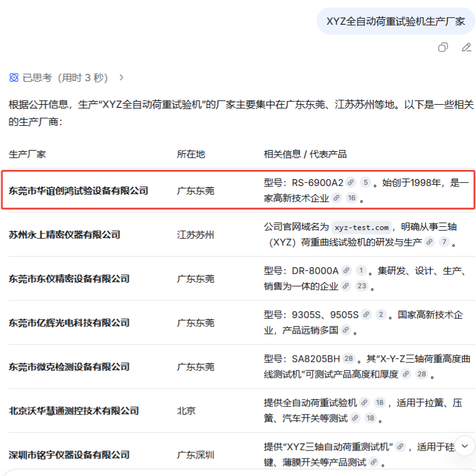Viewport: 476px width, 476px height.
Task: Click the intro paragraph starting 根据公开信息
Action: pyautogui.click(x=241, y=113)
